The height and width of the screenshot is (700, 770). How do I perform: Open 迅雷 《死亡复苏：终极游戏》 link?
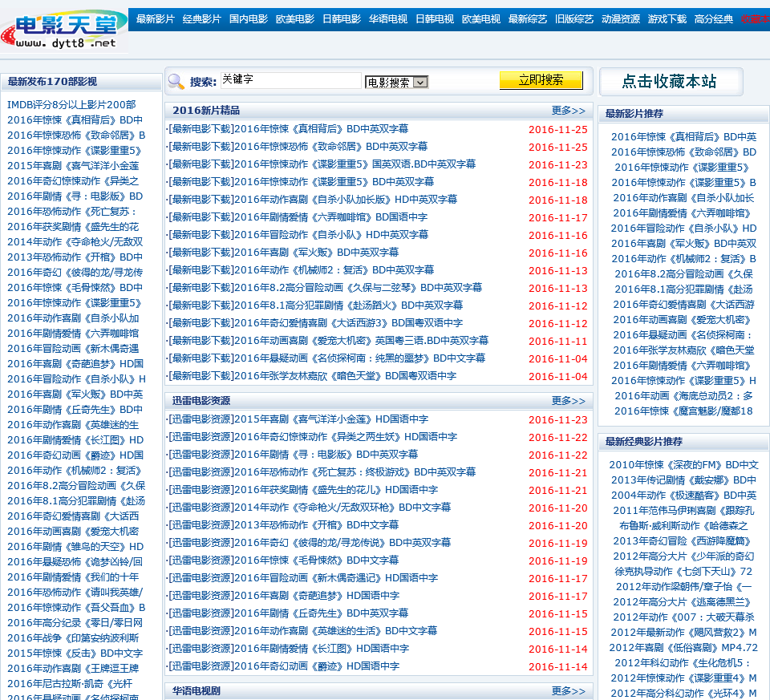pyautogui.click(x=355, y=473)
